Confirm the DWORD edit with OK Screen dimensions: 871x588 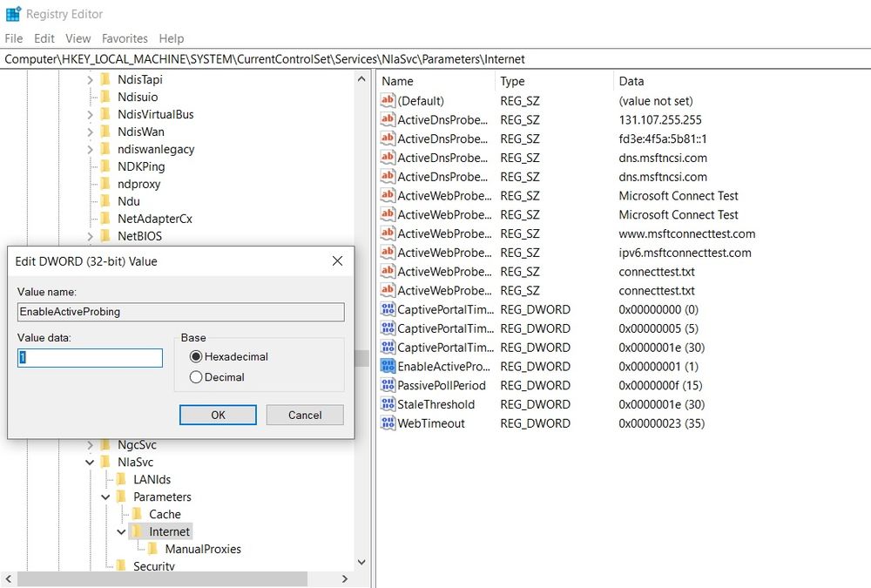click(x=218, y=415)
